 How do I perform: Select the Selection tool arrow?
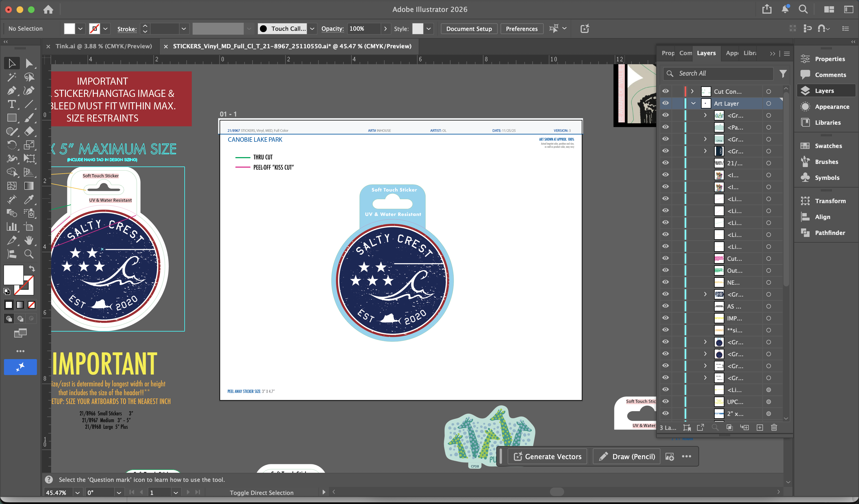12,63
